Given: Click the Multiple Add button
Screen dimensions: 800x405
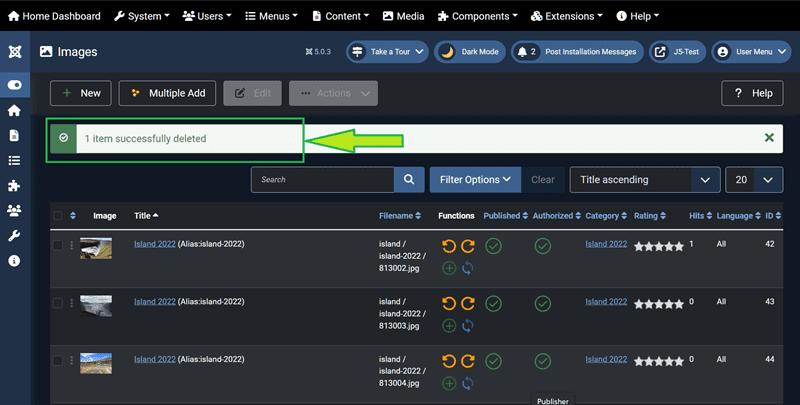Looking at the screenshot, I should 166,93.
